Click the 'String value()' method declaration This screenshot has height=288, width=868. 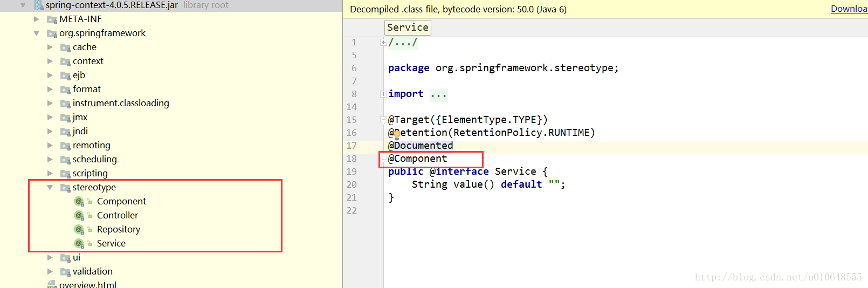453,184
